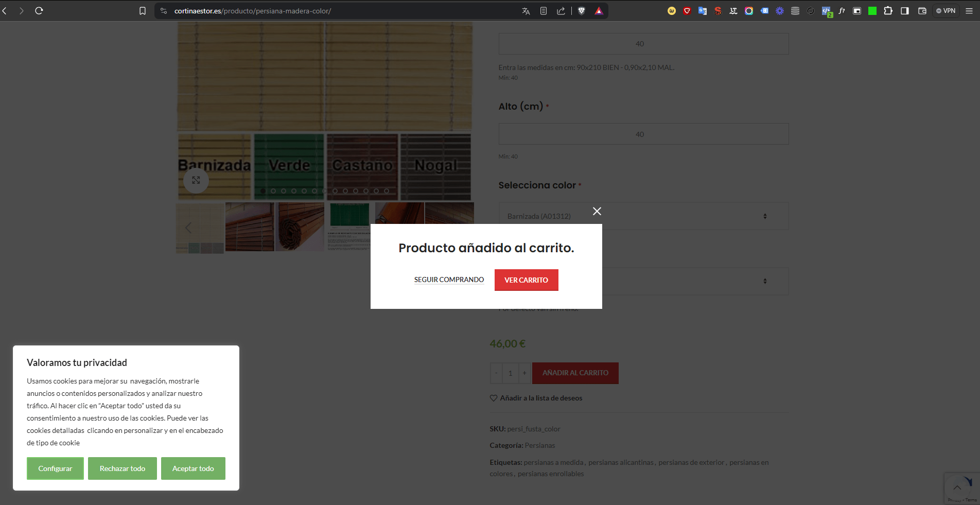Open LanguageTool extension icon
Screen dimensions: 980x505
[x=733, y=11]
